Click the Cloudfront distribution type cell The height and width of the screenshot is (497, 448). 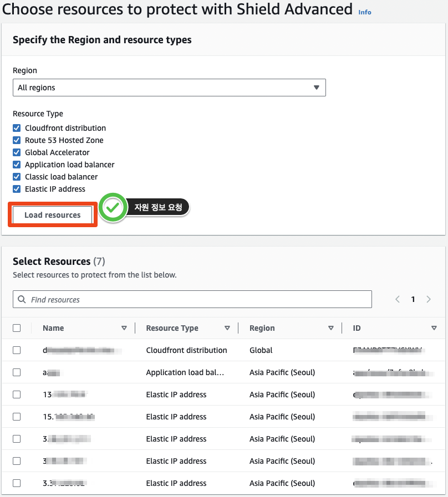tap(186, 350)
